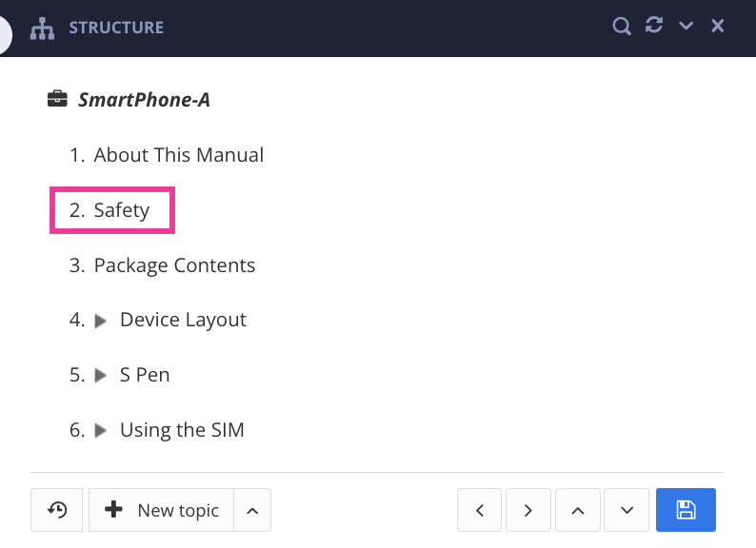Open the New topic dropdown caret
Viewport: 756px width, 548px height.
(x=252, y=510)
